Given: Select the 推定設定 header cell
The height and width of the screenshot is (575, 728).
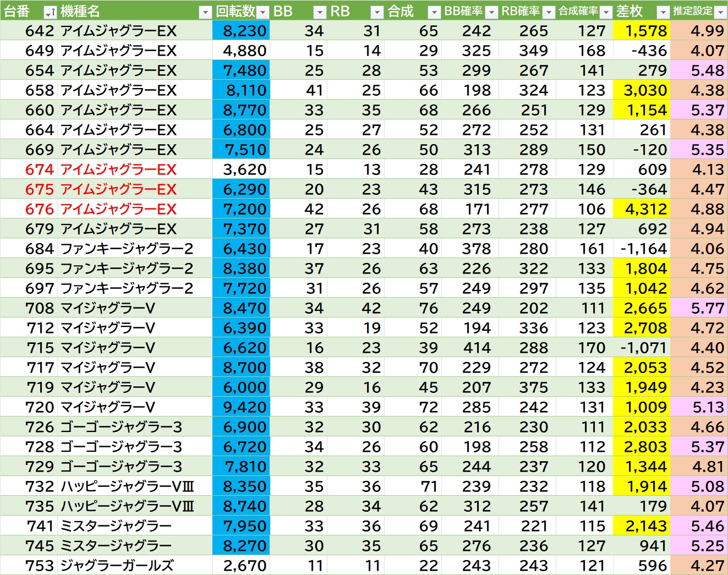Looking at the screenshot, I should [x=699, y=11].
